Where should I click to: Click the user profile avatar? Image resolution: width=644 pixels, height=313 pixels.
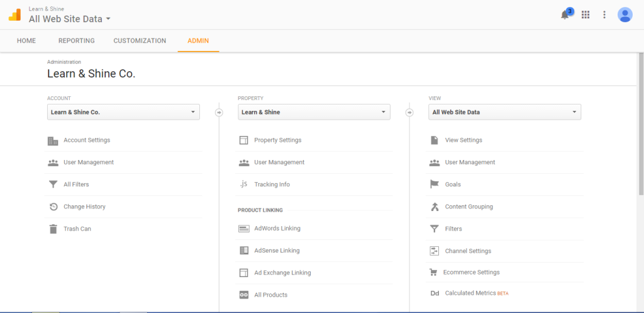pyautogui.click(x=625, y=15)
